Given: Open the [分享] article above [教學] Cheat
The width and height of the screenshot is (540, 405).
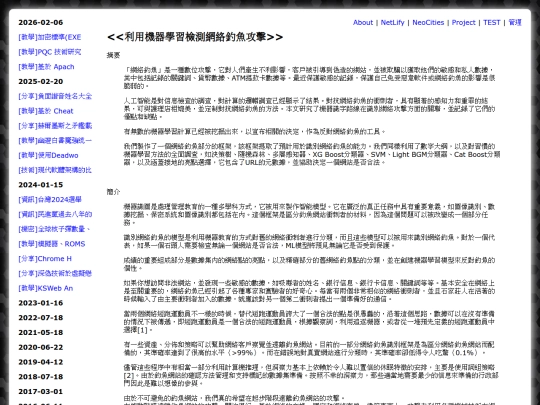Looking at the screenshot, I should [x=55, y=96].
